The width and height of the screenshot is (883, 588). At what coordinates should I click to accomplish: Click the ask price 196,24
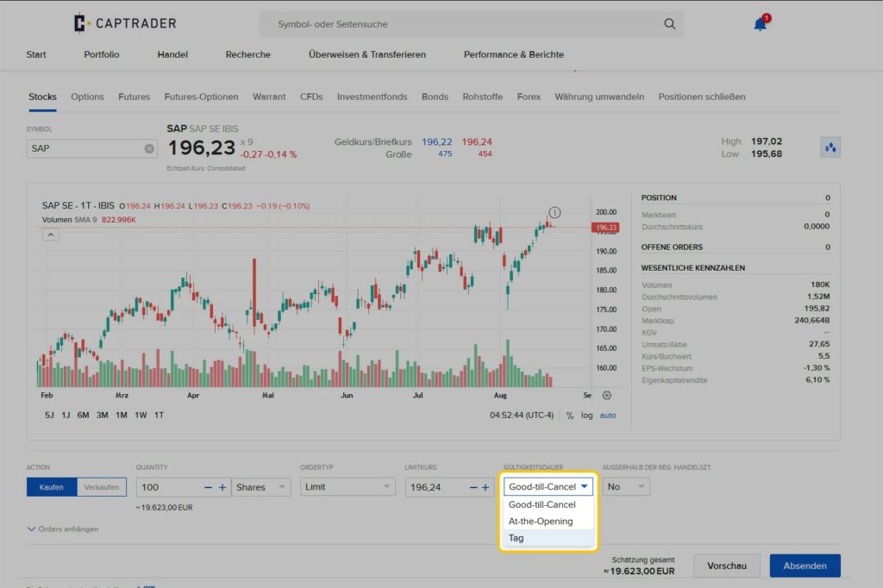point(477,142)
